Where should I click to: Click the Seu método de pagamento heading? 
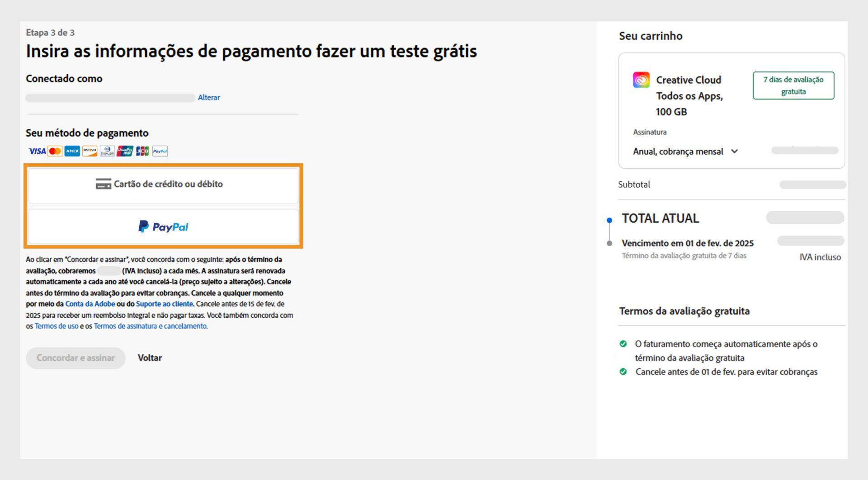click(x=87, y=133)
